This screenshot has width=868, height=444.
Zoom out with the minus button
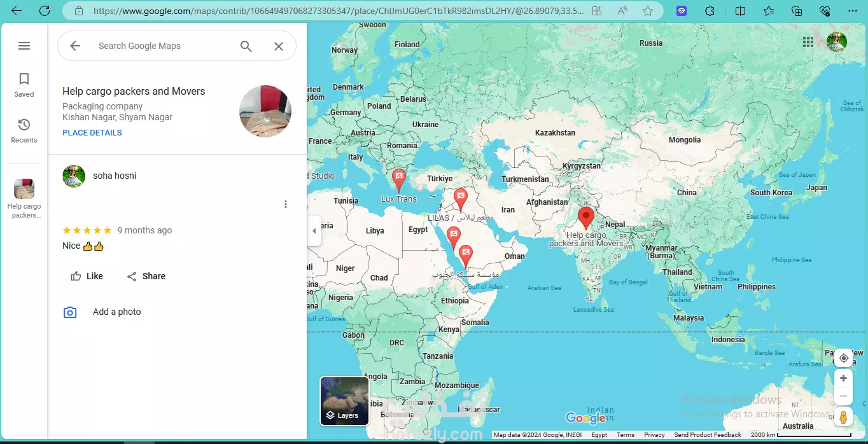coord(844,396)
